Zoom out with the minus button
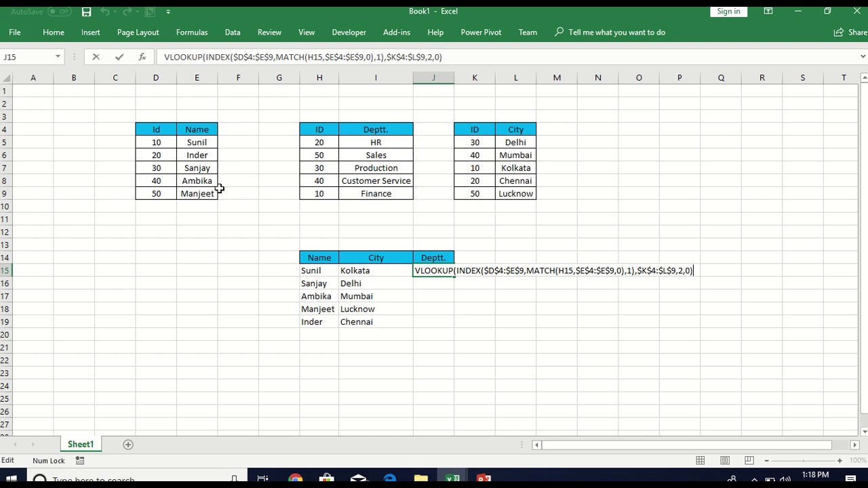Viewport: 868px width, 488px height. tap(767, 461)
